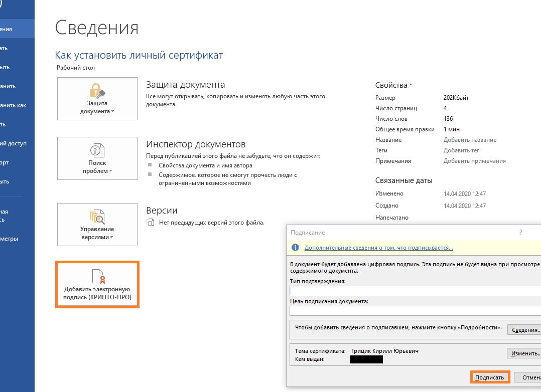The image size is (541, 392).
Task: Click the 202Кбайт size value
Action: click(x=456, y=98)
